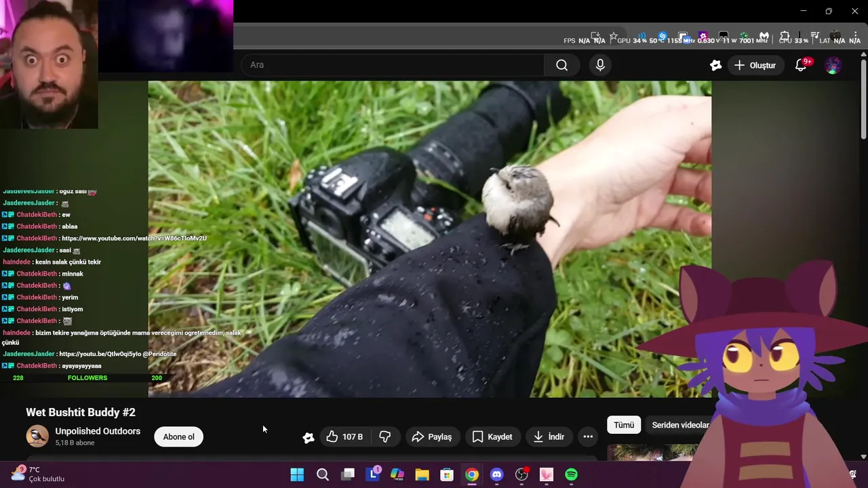Open Microsoft Store from taskbar

tap(447, 474)
